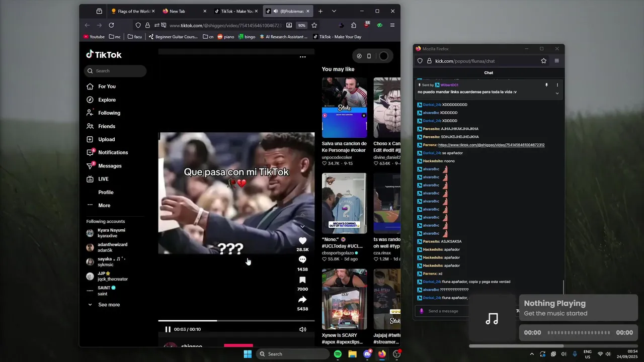Open 'Salva una cancion' recommended video
This screenshot has width=644, height=362.
(345, 108)
